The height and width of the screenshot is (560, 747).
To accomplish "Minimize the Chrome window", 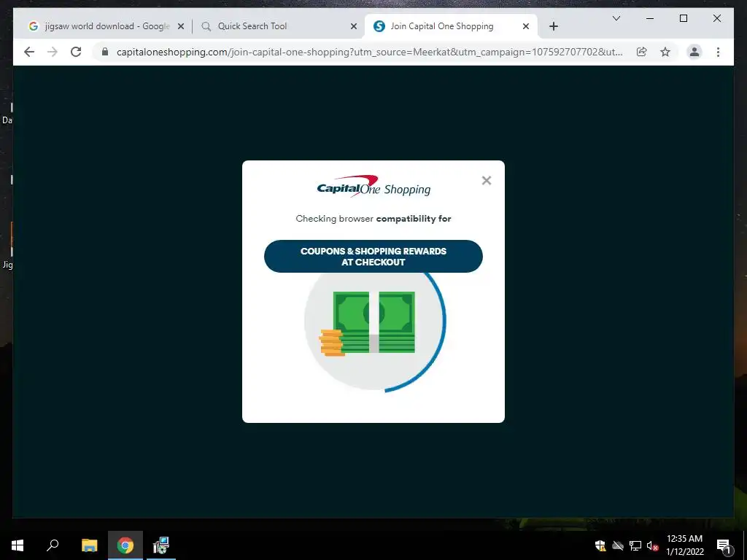I will click(650, 18).
